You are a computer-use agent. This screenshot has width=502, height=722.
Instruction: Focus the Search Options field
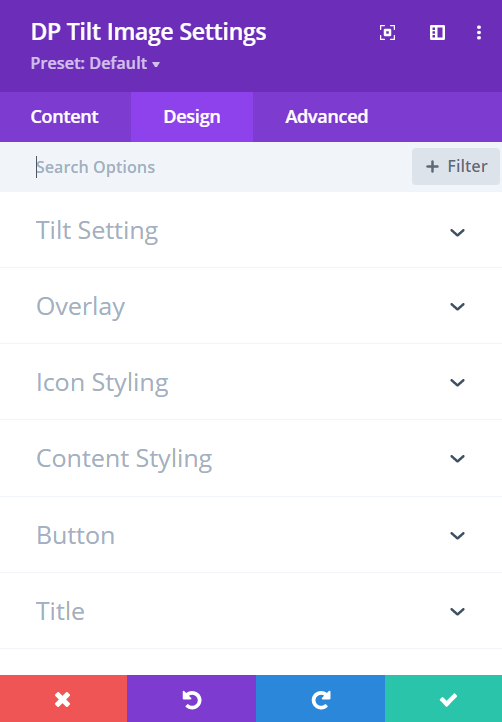(x=221, y=167)
